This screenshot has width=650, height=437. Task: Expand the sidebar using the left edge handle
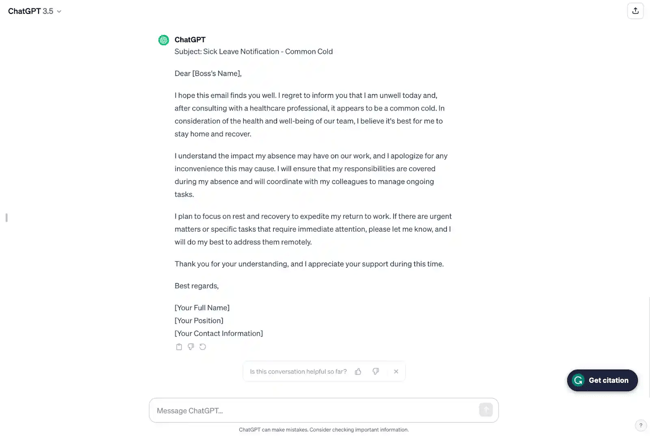click(6, 217)
